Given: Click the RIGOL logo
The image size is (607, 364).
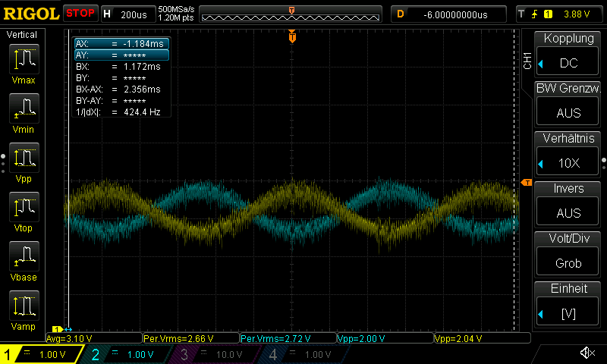Looking at the screenshot, I should coord(30,14).
